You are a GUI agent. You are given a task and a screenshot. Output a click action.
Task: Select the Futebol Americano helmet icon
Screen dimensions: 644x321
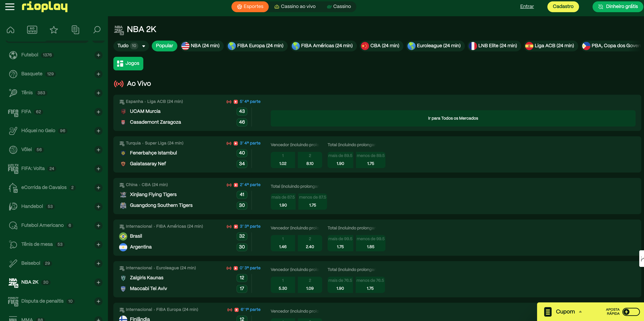[13, 226]
